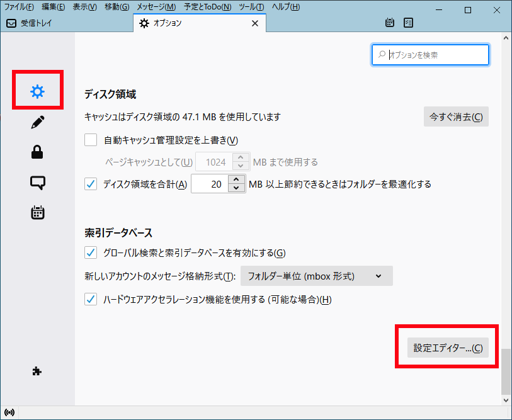The width and height of the screenshot is (512, 420).
Task: Click the 20 MB compaction number field
Action: (x=210, y=184)
